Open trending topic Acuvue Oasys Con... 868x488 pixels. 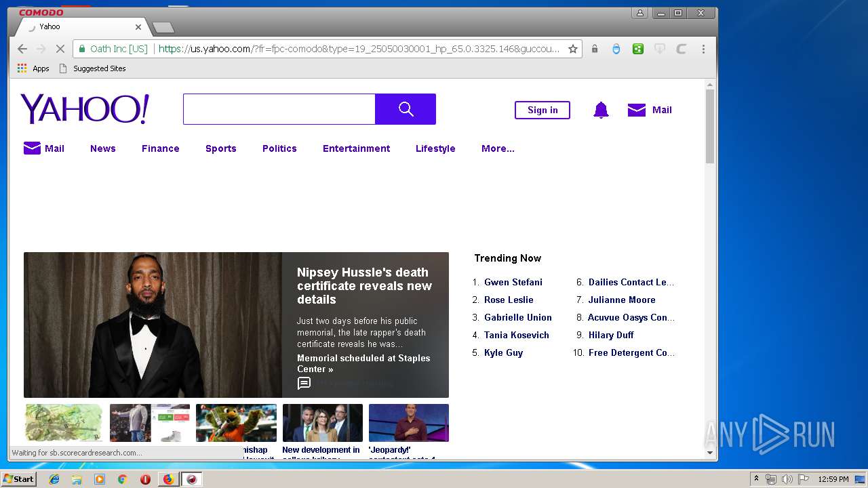pyautogui.click(x=631, y=317)
